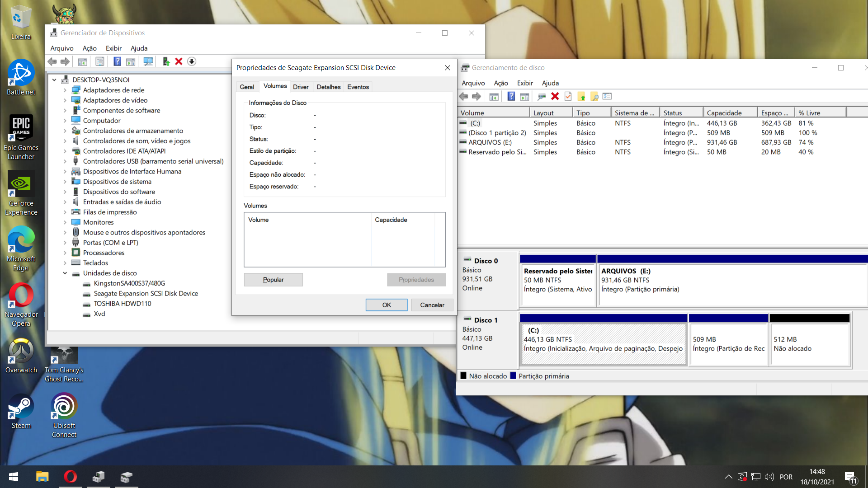The image size is (868, 488).
Task: Open the Windows Start menu
Action: pos(14,477)
